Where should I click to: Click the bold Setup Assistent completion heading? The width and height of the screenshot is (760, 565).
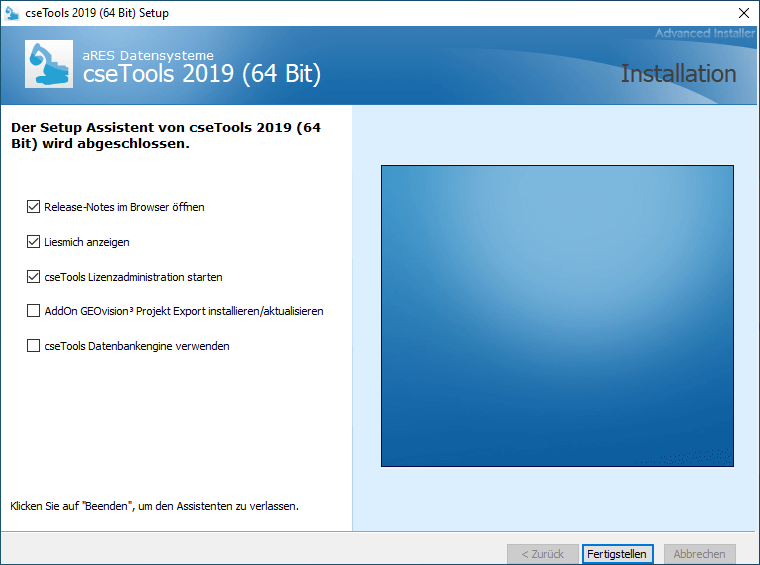pos(165,136)
